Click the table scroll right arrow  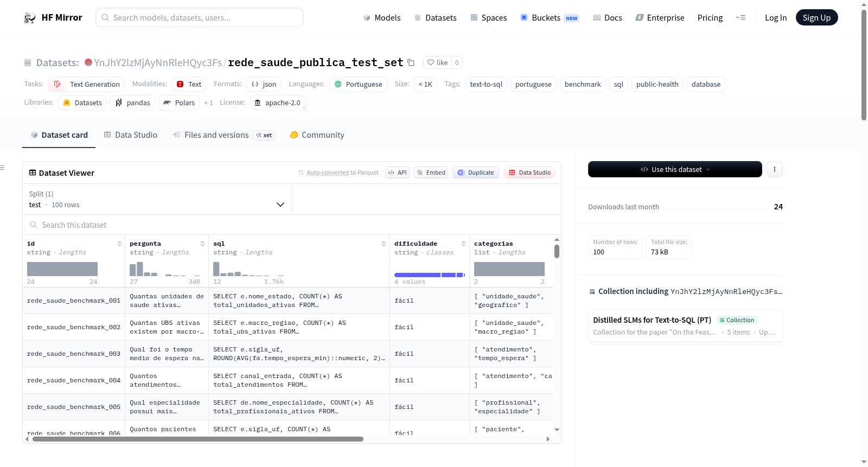coord(548,439)
